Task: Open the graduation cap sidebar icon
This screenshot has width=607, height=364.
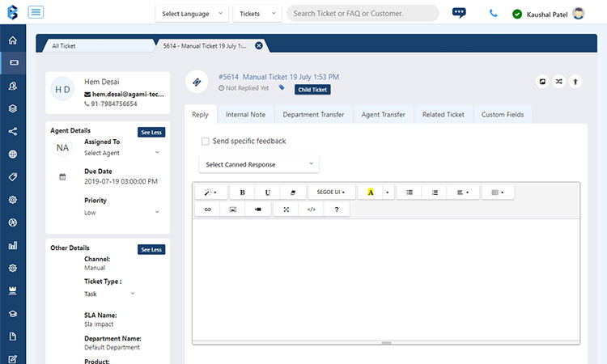Action: click(x=13, y=314)
